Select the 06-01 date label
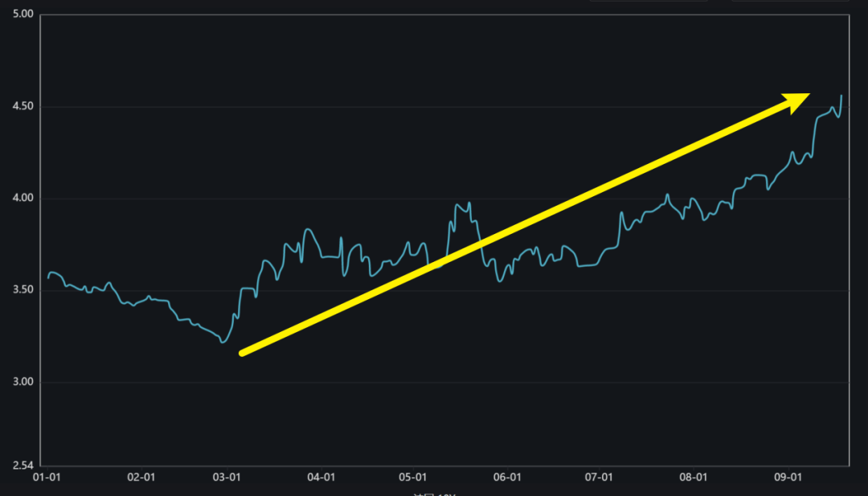The image size is (868, 496). pos(507,478)
